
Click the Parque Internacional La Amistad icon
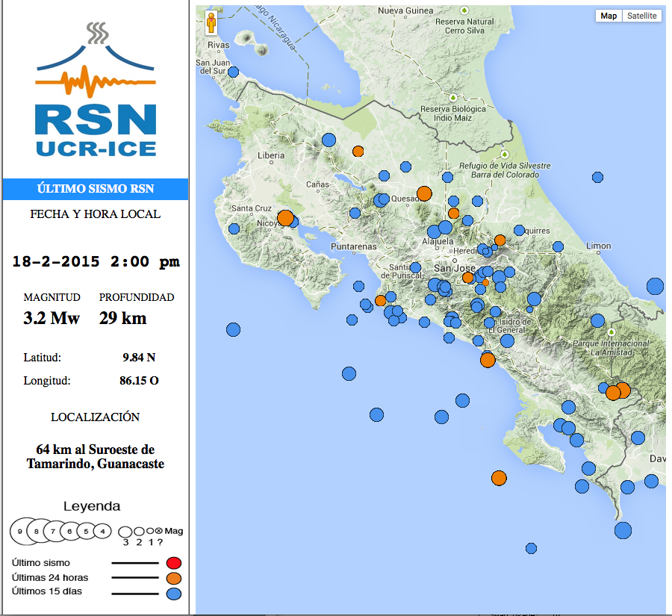point(611,332)
